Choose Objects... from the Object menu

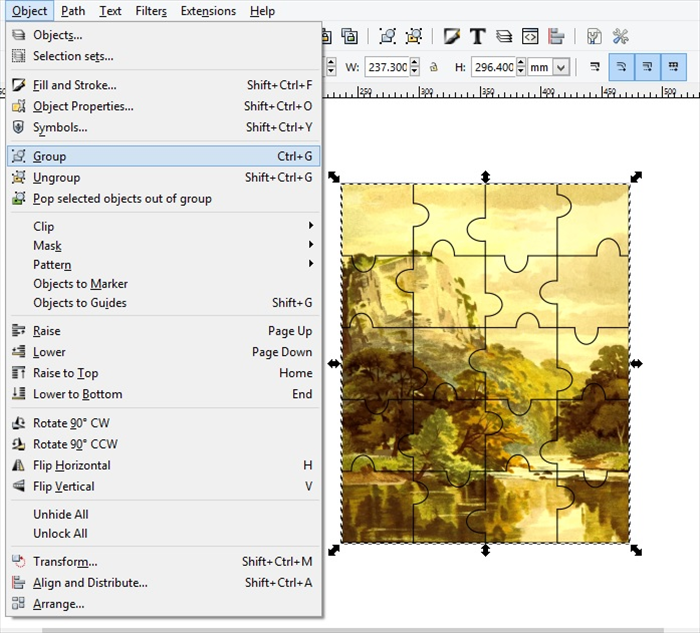click(x=163, y=35)
